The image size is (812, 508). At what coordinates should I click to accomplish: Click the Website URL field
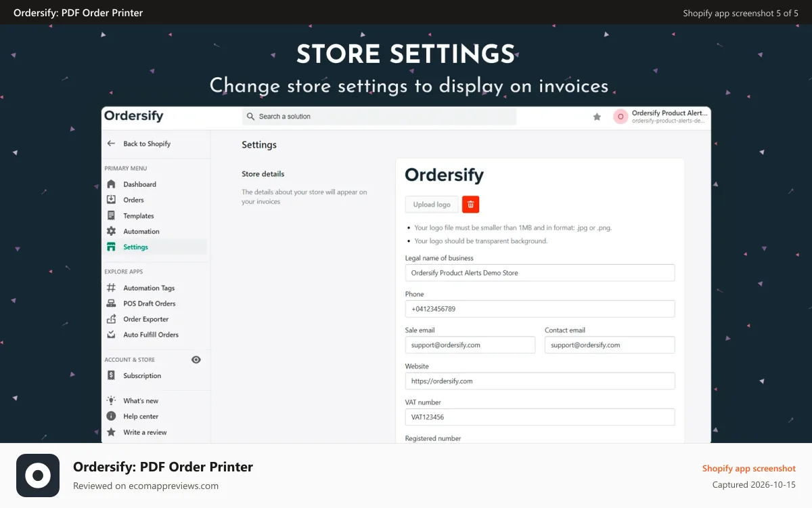(540, 381)
